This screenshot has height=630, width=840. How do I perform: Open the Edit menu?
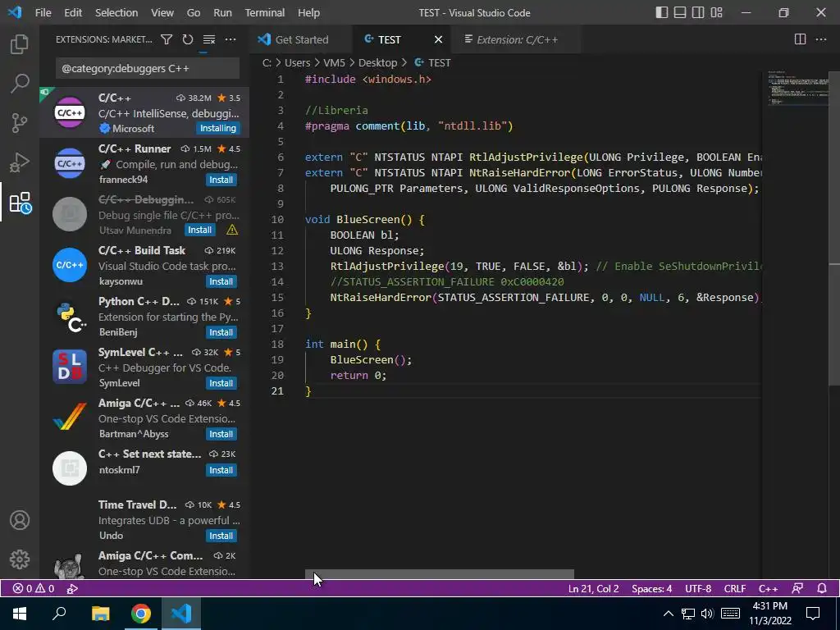click(73, 12)
